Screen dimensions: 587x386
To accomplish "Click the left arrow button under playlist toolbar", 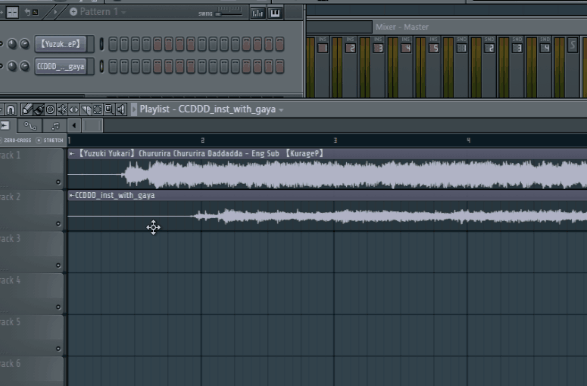I will click(74, 125).
